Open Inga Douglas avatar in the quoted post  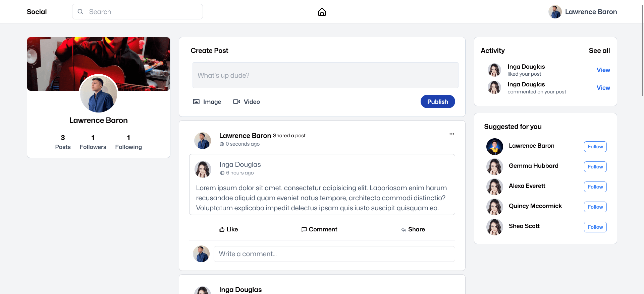pyautogui.click(x=203, y=169)
